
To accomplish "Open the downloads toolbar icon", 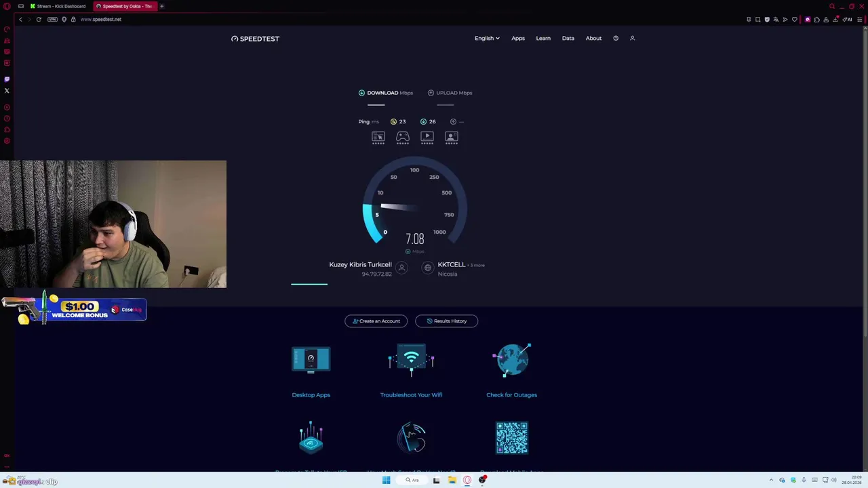I will 836,19.
